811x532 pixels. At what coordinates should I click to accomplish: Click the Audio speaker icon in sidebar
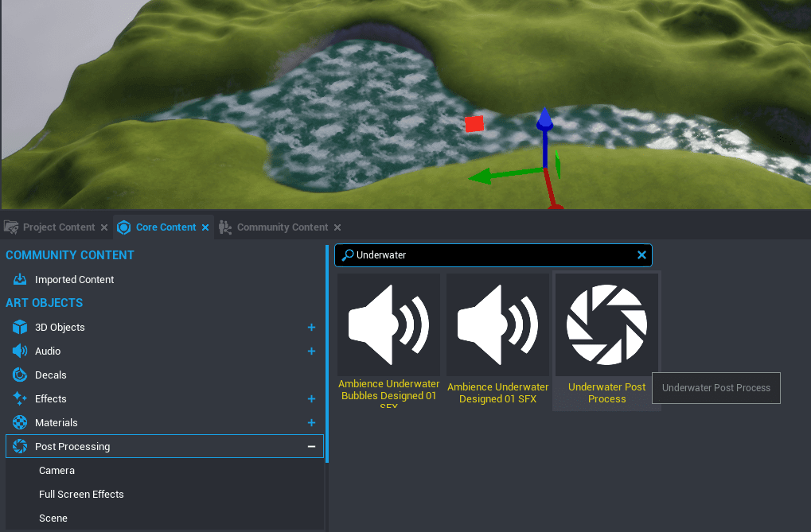(x=19, y=351)
